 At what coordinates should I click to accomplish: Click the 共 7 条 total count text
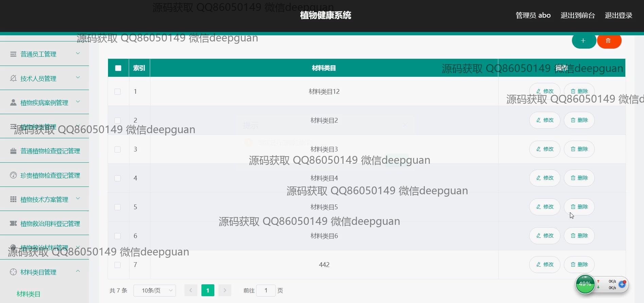118,290
